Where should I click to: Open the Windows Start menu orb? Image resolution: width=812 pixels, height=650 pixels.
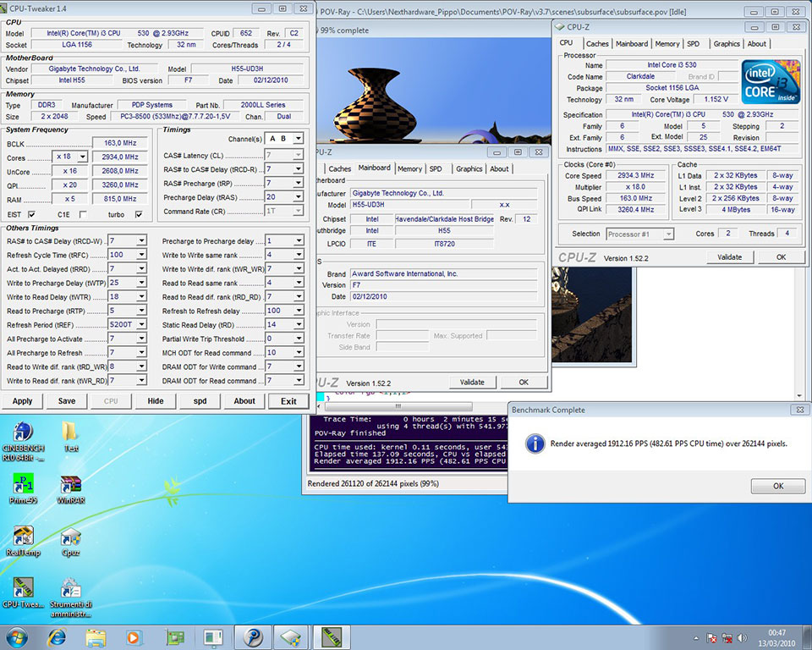click(16, 637)
